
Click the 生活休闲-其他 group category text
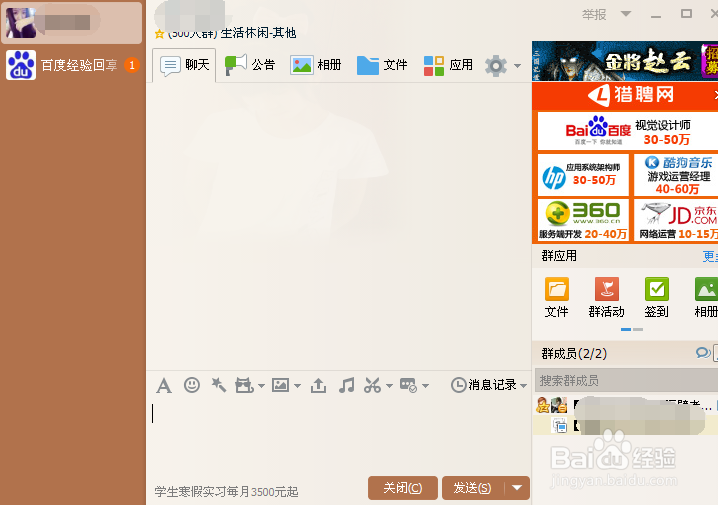coord(258,33)
